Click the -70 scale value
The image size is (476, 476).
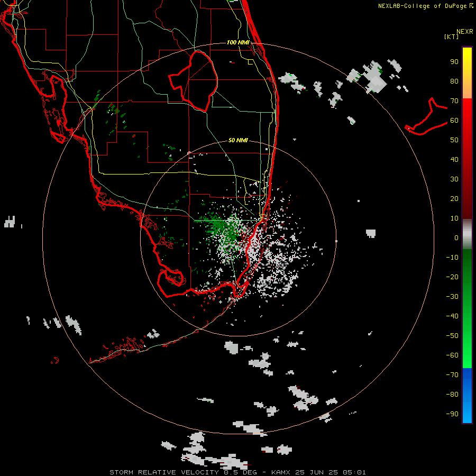coord(452,375)
